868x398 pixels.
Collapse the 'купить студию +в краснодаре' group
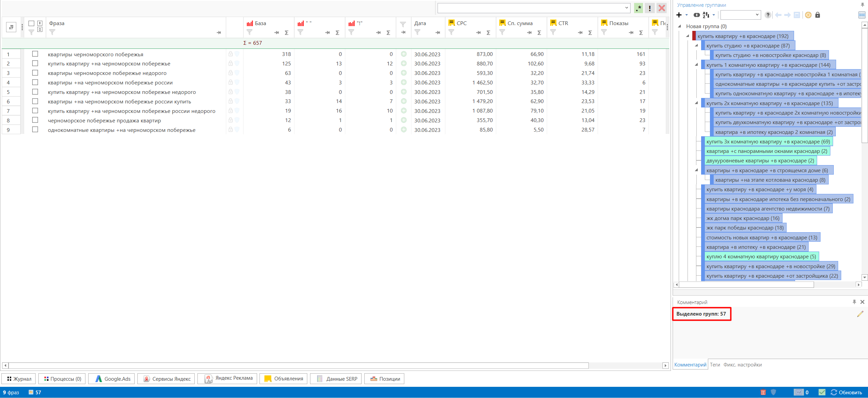[696, 45]
